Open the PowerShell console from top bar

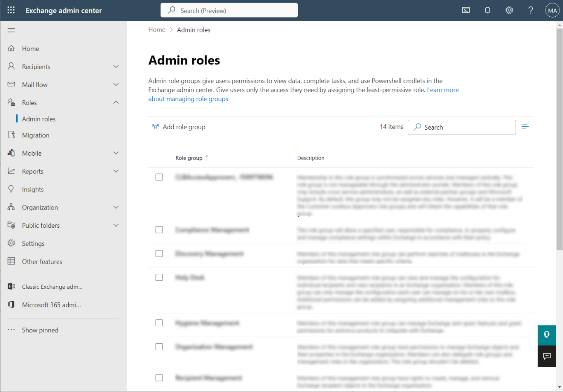tap(466, 10)
